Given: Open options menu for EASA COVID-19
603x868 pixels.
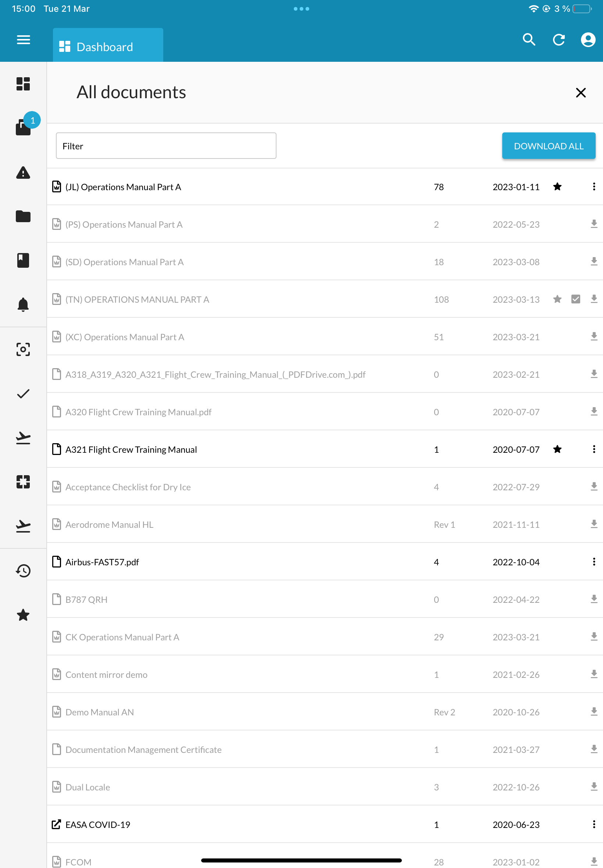Looking at the screenshot, I should pyautogui.click(x=594, y=825).
